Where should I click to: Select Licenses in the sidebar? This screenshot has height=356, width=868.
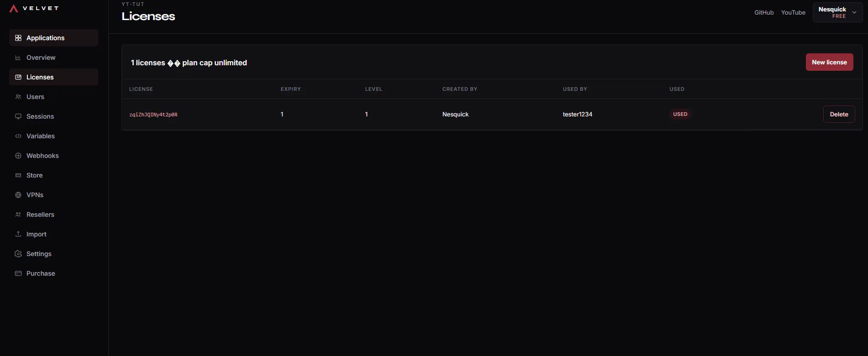point(53,77)
